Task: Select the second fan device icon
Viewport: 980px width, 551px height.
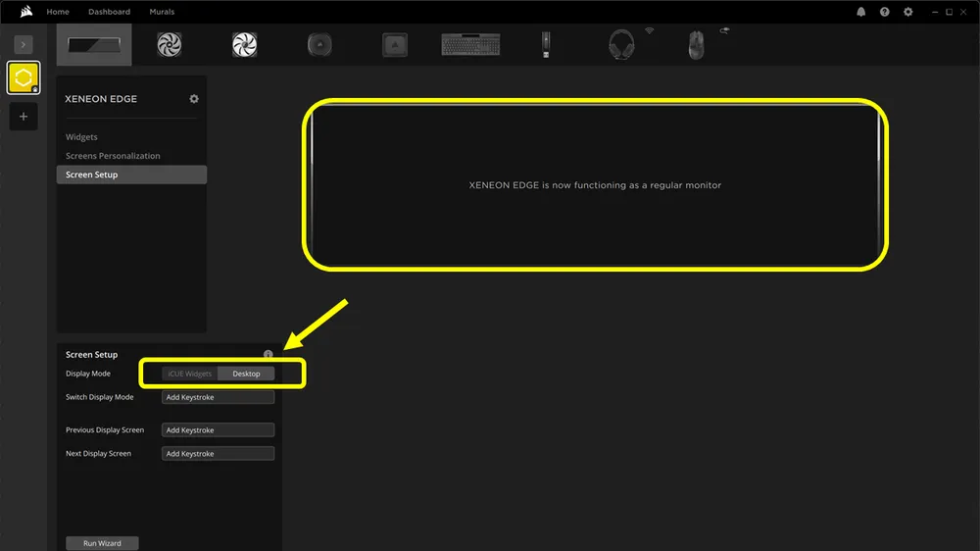Action: pos(244,44)
